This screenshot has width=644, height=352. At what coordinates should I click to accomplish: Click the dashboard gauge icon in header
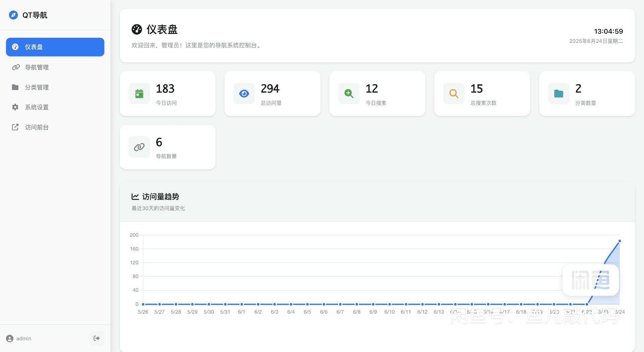(137, 30)
